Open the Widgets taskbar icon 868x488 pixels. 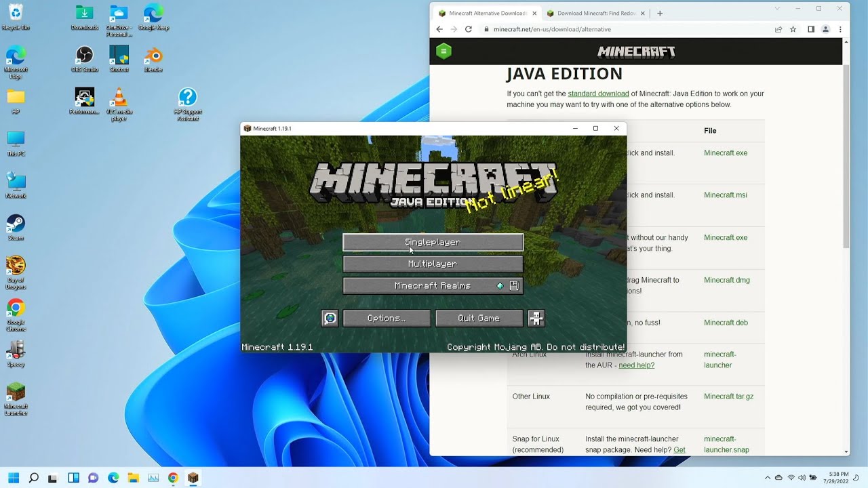(73, 478)
